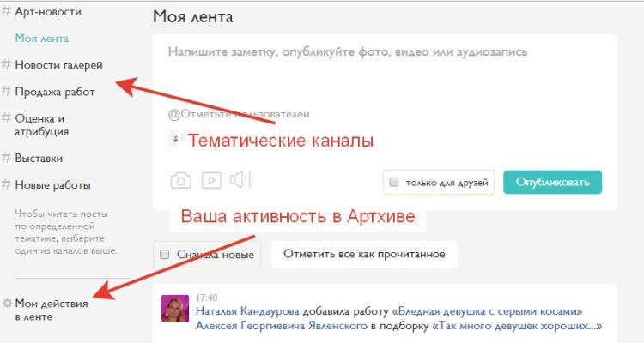
Task: Click the gear icon beside Мои действия
Action: coord(8,304)
